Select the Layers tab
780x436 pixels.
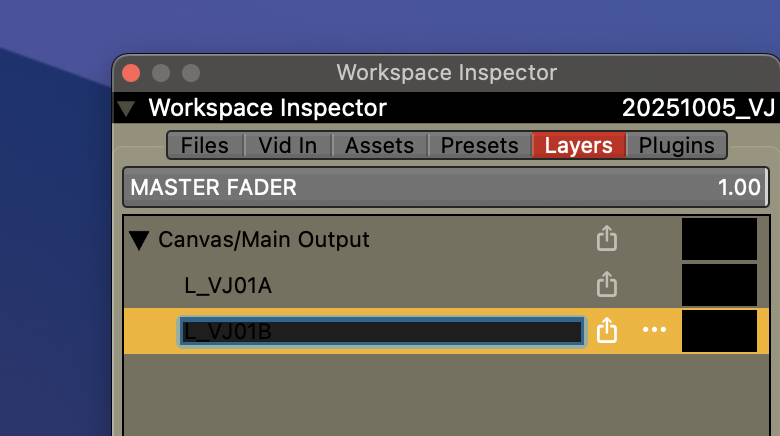tap(578, 145)
